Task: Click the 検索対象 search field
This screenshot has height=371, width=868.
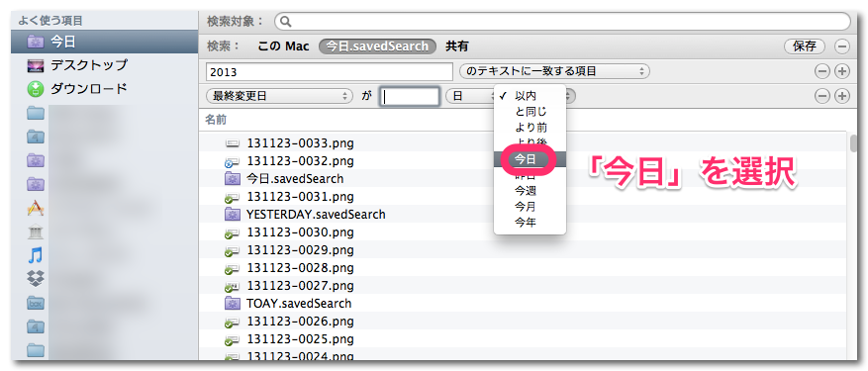Action: tap(562, 22)
